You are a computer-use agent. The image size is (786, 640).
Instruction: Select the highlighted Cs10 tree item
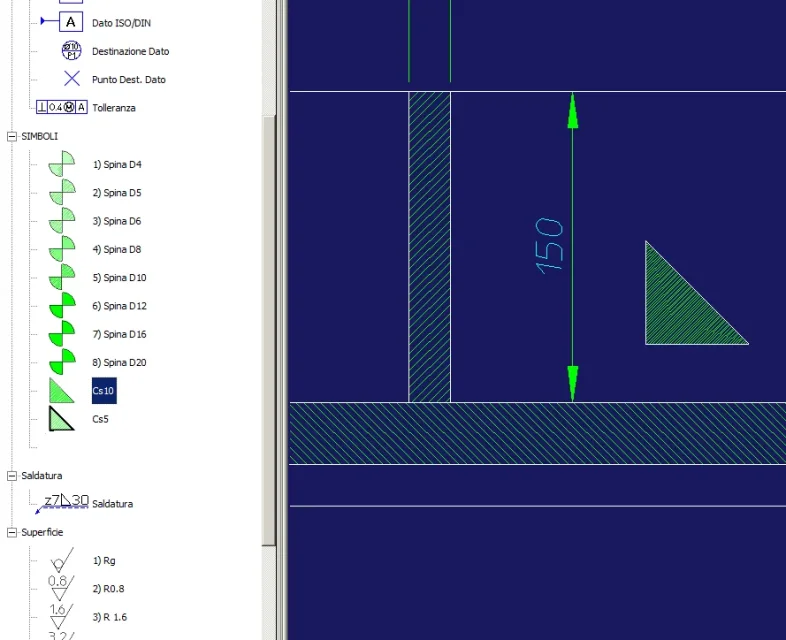pyautogui.click(x=104, y=390)
